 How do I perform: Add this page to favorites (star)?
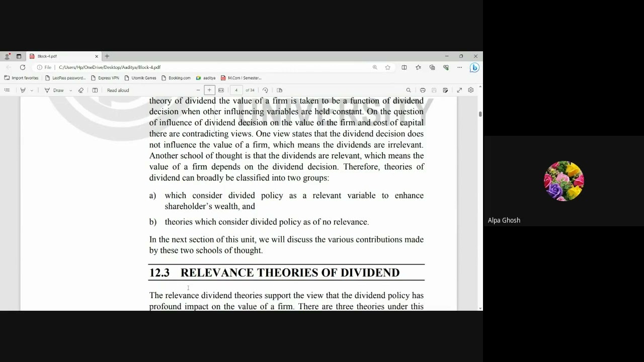(387, 67)
